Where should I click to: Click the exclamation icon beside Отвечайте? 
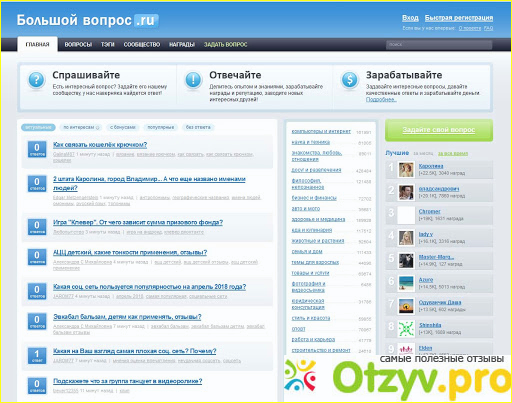pos(193,80)
